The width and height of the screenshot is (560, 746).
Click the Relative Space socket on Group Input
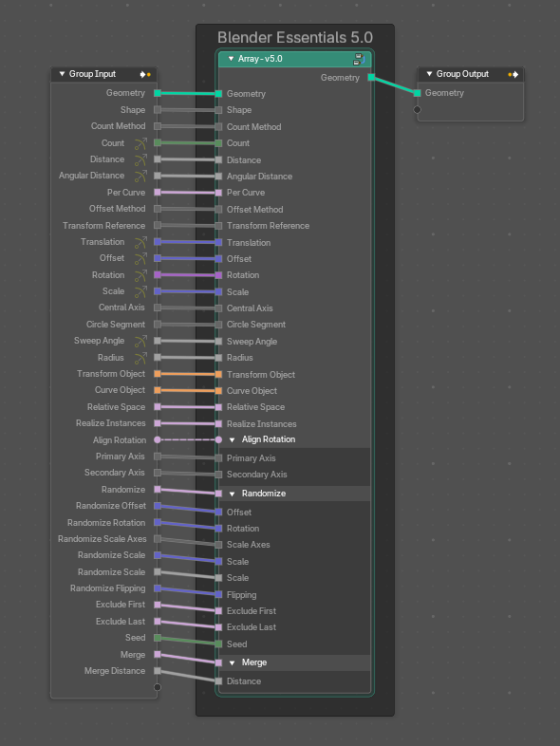point(158,407)
